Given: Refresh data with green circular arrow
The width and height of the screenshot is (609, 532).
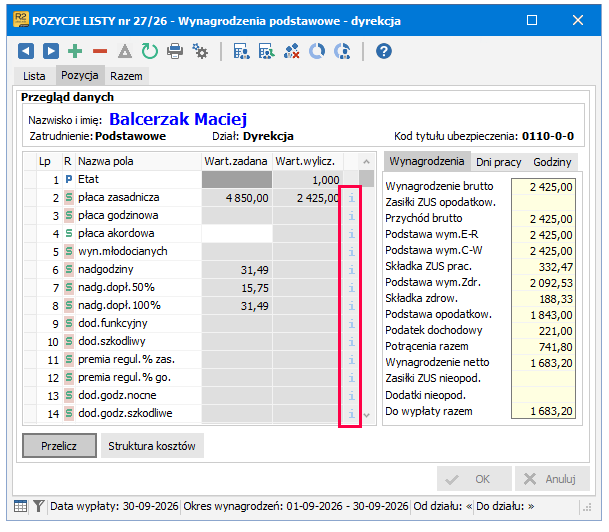Looking at the screenshot, I should pyautogui.click(x=150, y=51).
